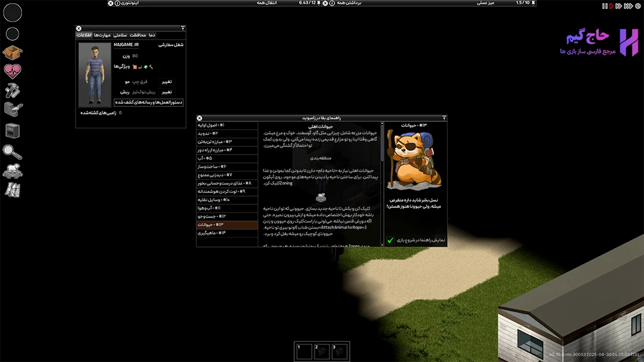Select guide entry #6 ساخت‌وساز
644x362 pixels.
(x=227, y=167)
